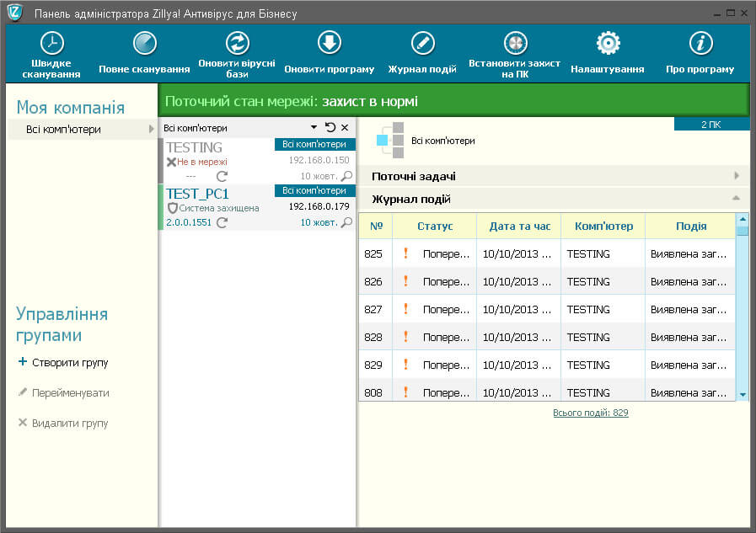Click magnifier icon on TESTING row
This screenshot has height=533, width=756.
coord(346,176)
